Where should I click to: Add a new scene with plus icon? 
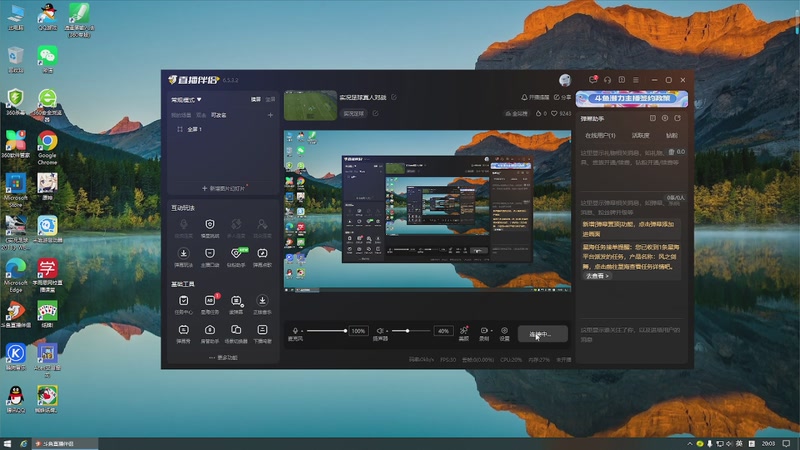(x=270, y=115)
